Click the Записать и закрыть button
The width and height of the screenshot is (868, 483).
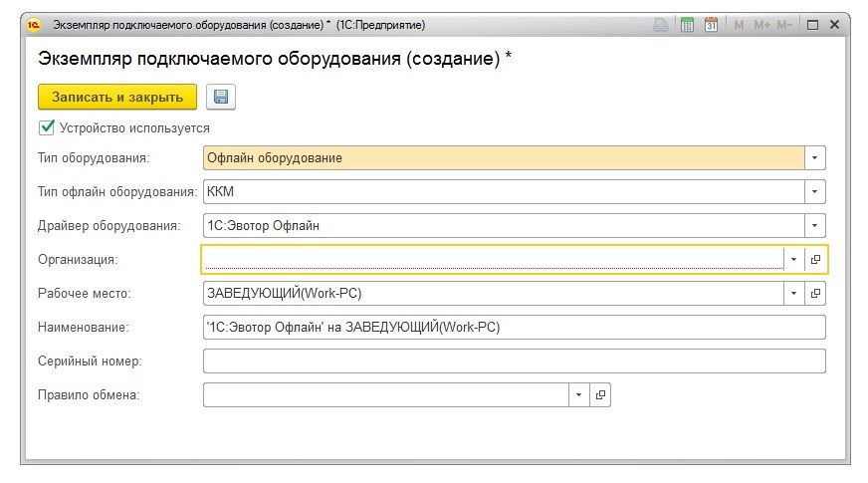click(x=117, y=97)
